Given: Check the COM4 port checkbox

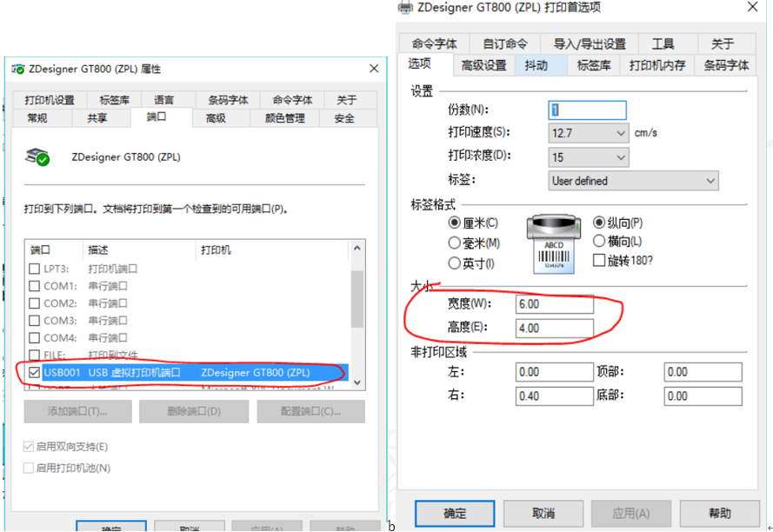Looking at the screenshot, I should point(35,338).
